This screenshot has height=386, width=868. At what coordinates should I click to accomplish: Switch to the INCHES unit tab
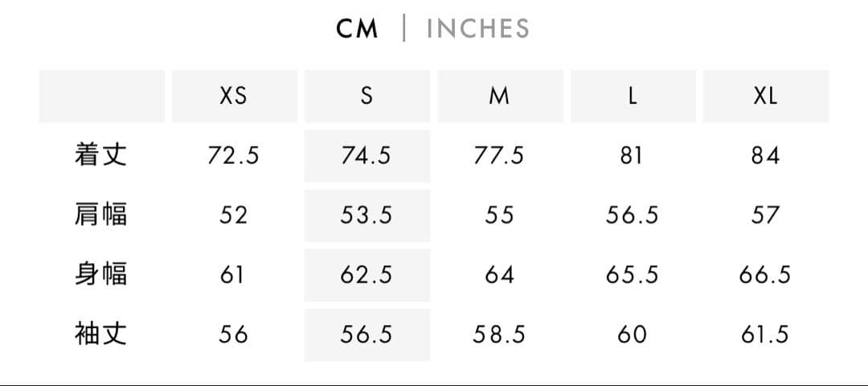[477, 29]
